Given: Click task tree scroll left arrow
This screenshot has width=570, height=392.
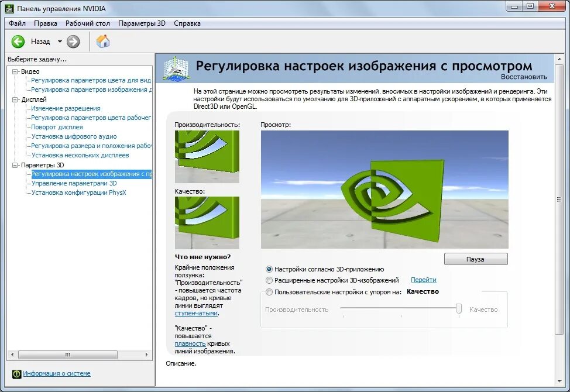Looking at the screenshot, I should tap(12, 355).
